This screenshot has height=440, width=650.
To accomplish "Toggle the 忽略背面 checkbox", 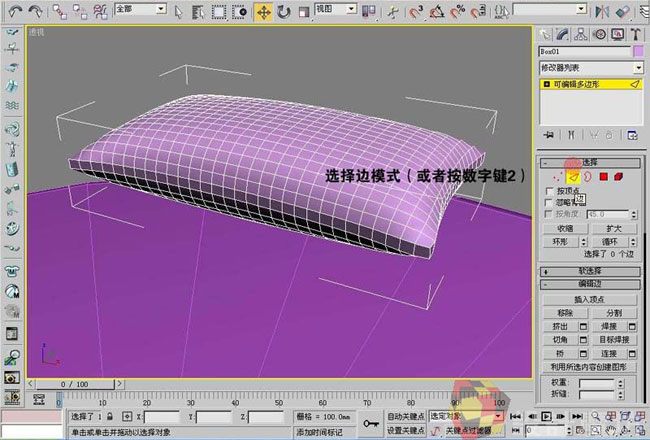I will pos(547,202).
